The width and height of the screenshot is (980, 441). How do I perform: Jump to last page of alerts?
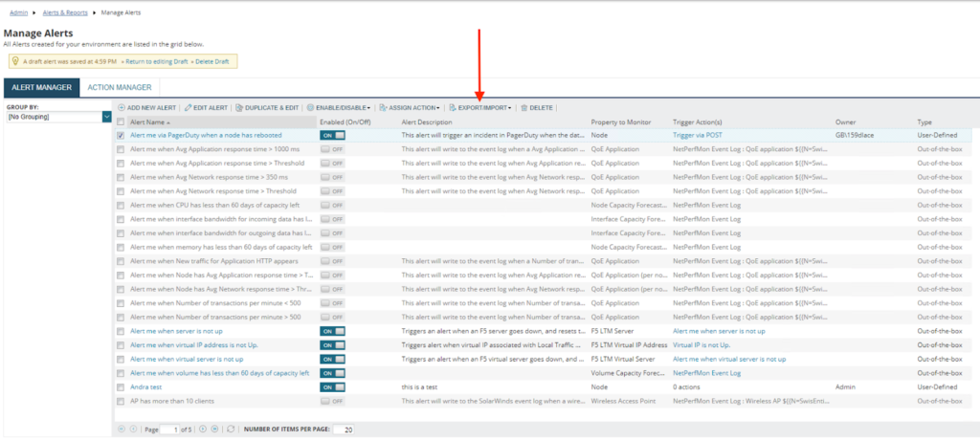[x=215, y=430]
